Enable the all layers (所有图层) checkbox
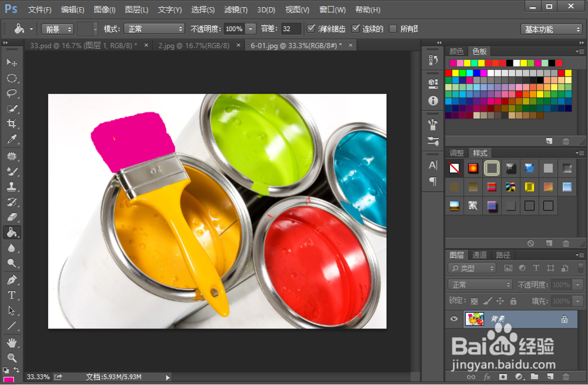 pyautogui.click(x=393, y=28)
